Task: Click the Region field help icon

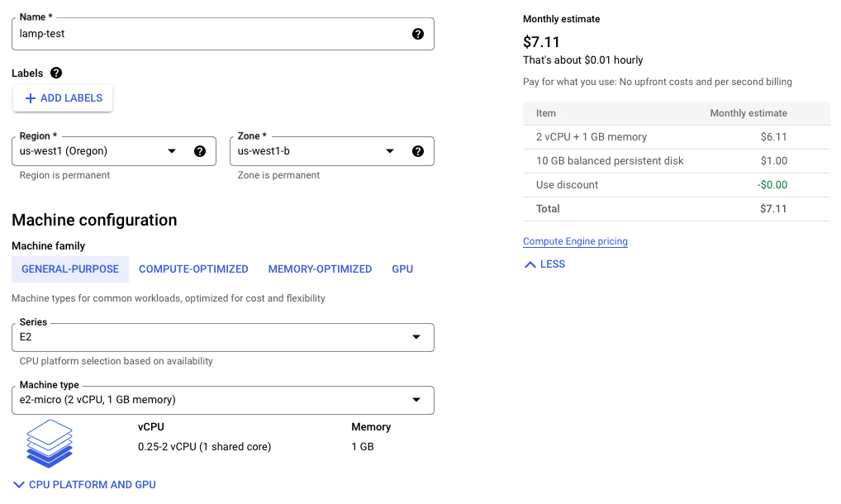Action: click(200, 151)
